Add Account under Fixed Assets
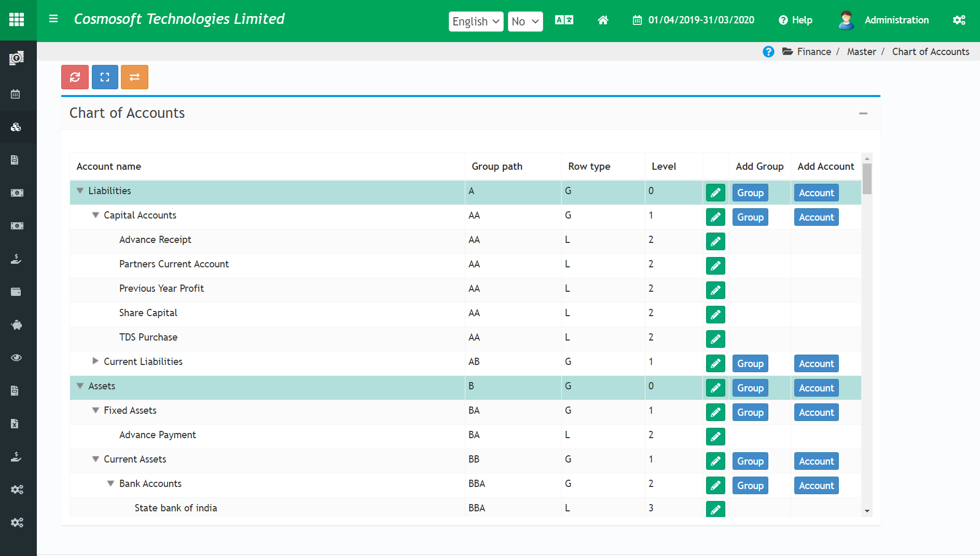Image resolution: width=980 pixels, height=556 pixels. coord(816,412)
